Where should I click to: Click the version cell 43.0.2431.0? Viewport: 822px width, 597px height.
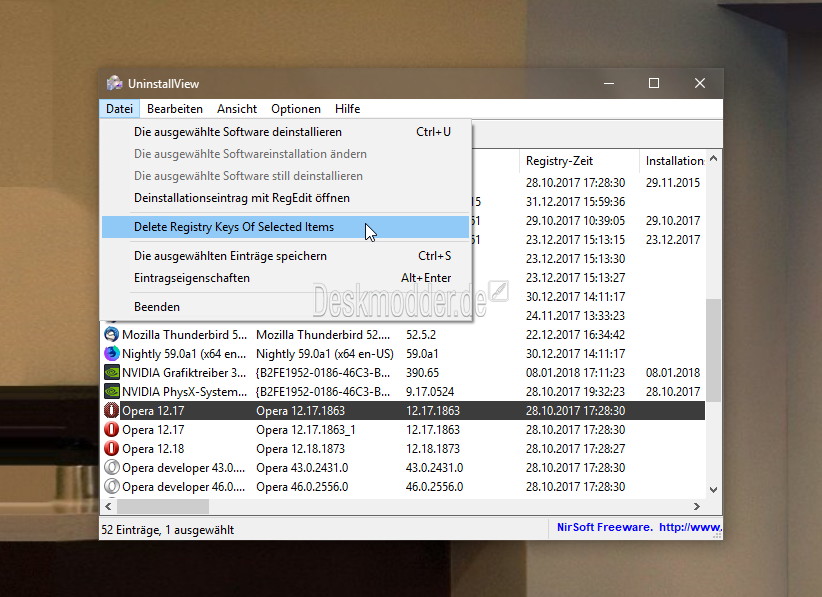tap(433, 468)
